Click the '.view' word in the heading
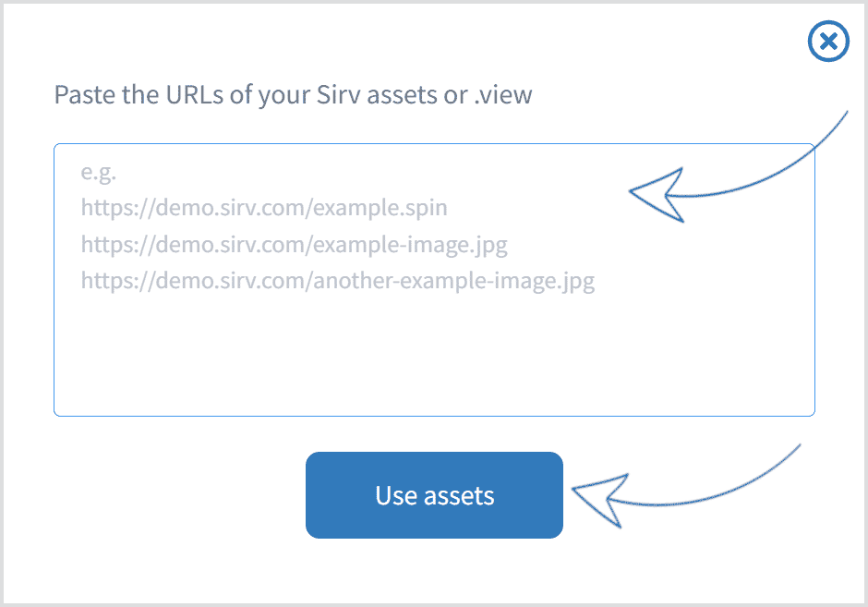868x607 pixels. tap(503, 95)
